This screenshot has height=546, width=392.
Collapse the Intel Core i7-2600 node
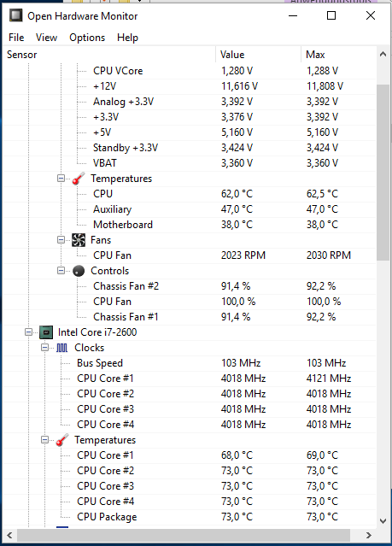tap(28, 332)
